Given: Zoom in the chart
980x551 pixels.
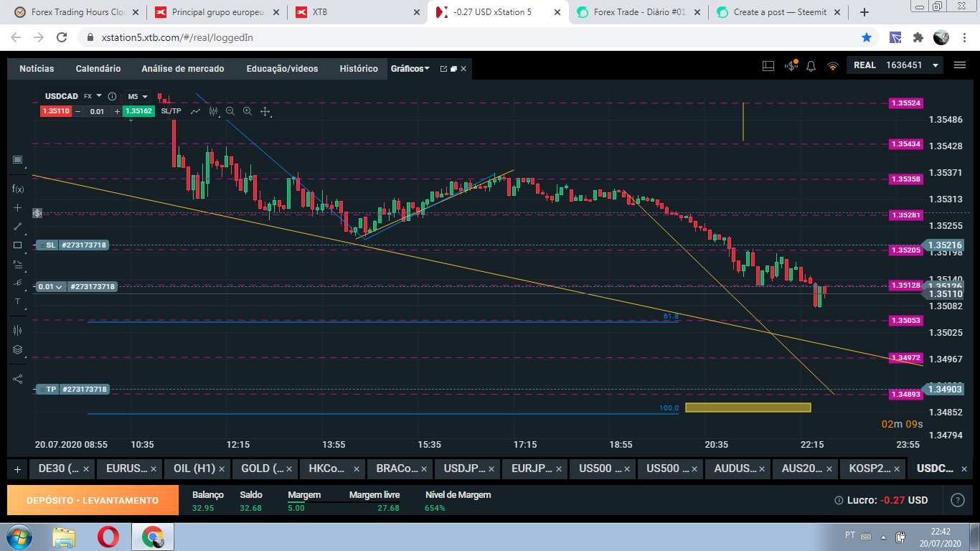Looking at the screenshot, I should tap(248, 111).
